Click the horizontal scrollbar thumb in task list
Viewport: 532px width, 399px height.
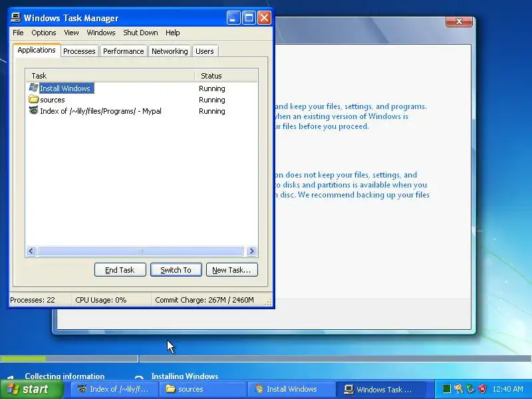140,251
